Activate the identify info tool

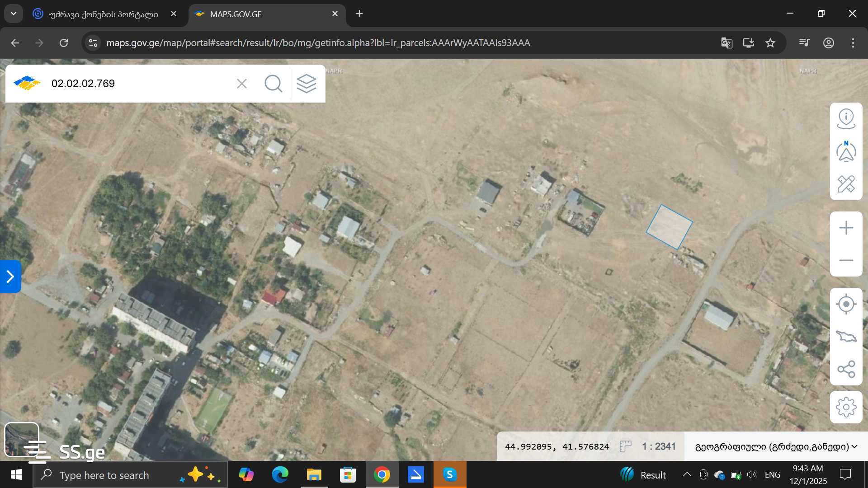coord(846,119)
